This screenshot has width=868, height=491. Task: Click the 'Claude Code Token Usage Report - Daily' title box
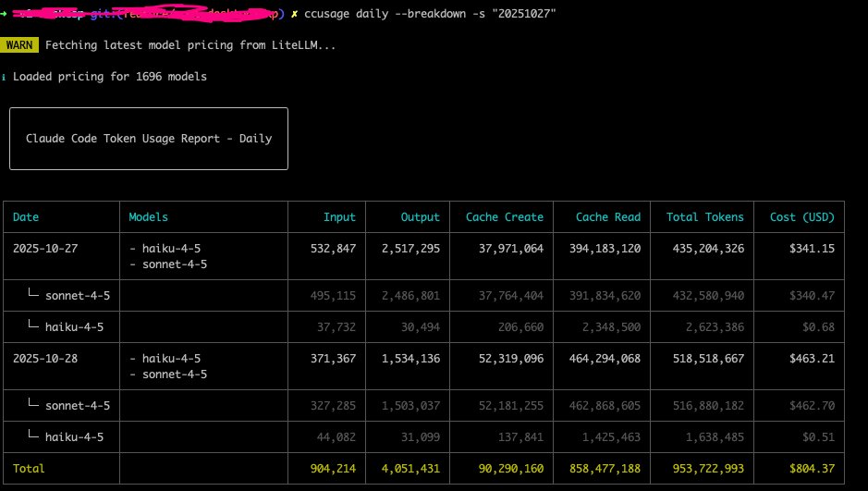(148, 139)
